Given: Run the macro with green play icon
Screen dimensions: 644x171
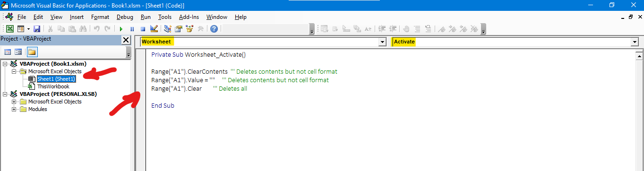Looking at the screenshot, I should [121, 29].
